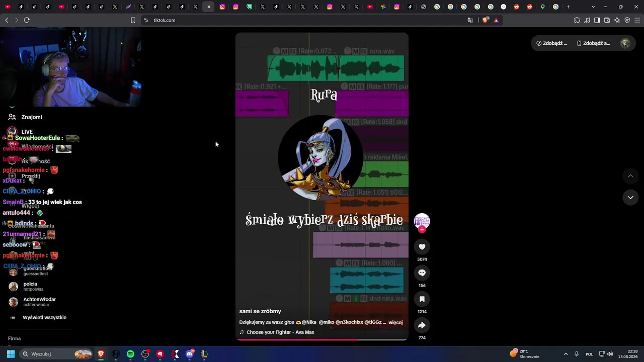This screenshot has height=362, width=644.
Task: Open the @miko mention in the description
Action: tap(327, 322)
